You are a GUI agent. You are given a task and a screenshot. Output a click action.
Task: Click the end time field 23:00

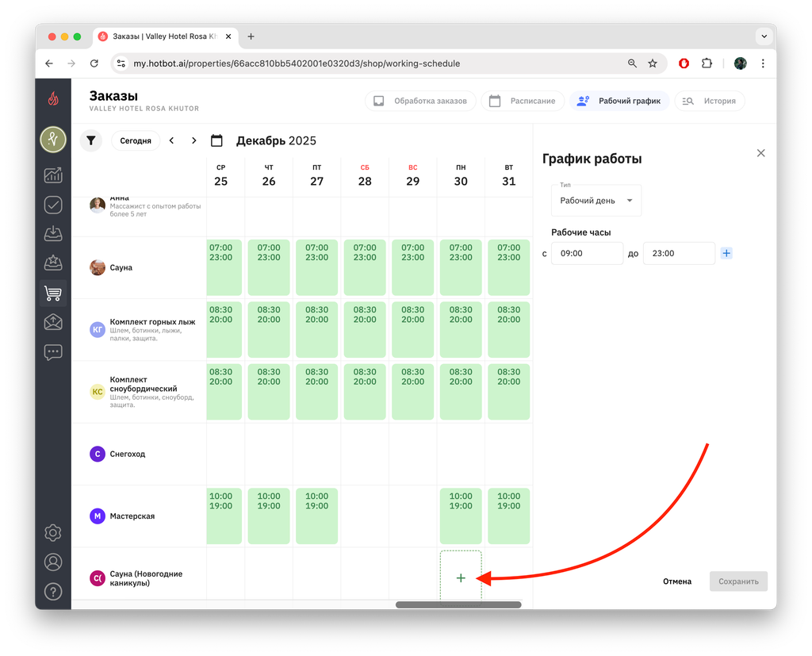pos(679,253)
